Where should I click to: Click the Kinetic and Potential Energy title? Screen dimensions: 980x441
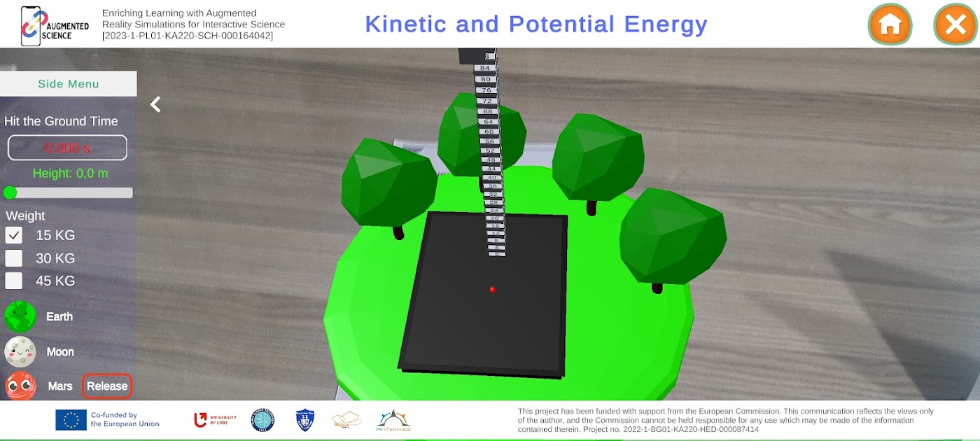click(x=535, y=24)
